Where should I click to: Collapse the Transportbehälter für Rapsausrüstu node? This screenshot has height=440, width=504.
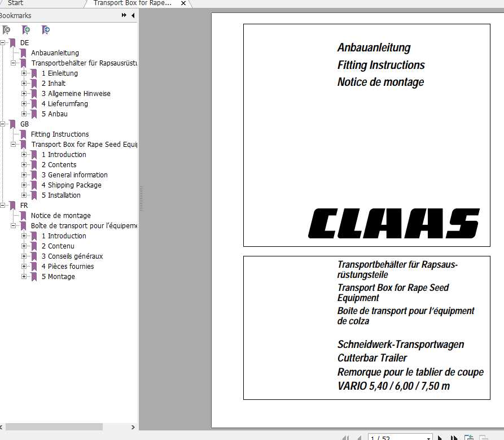point(13,63)
